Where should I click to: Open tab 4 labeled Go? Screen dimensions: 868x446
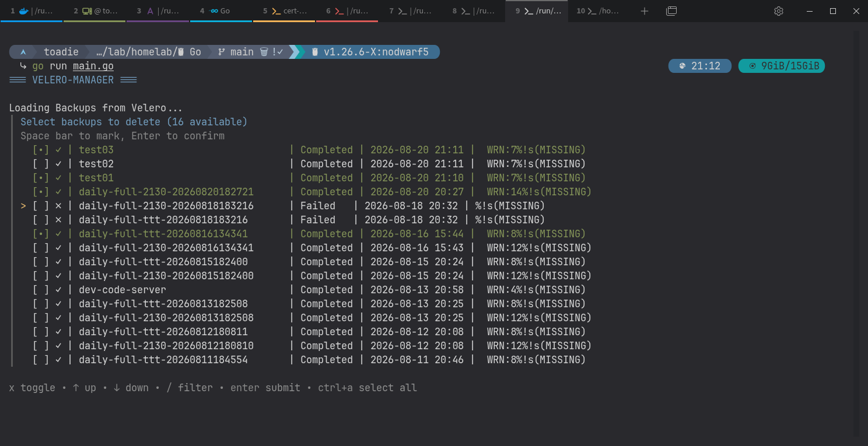click(x=221, y=11)
